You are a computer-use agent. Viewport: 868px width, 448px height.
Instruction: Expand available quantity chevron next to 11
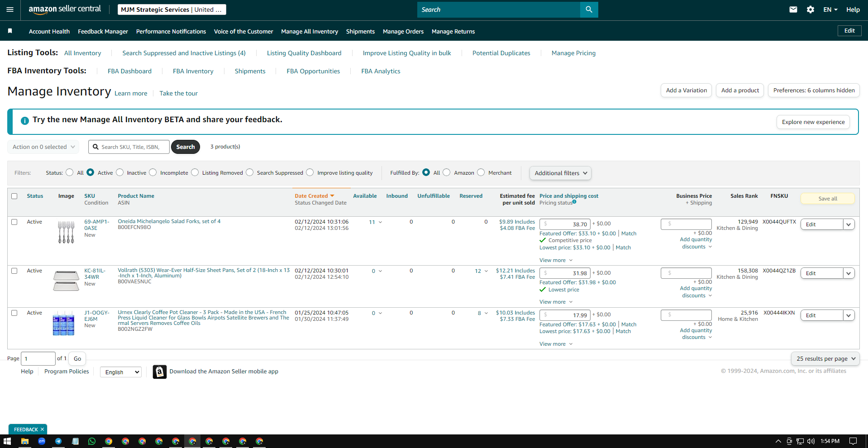380,222
